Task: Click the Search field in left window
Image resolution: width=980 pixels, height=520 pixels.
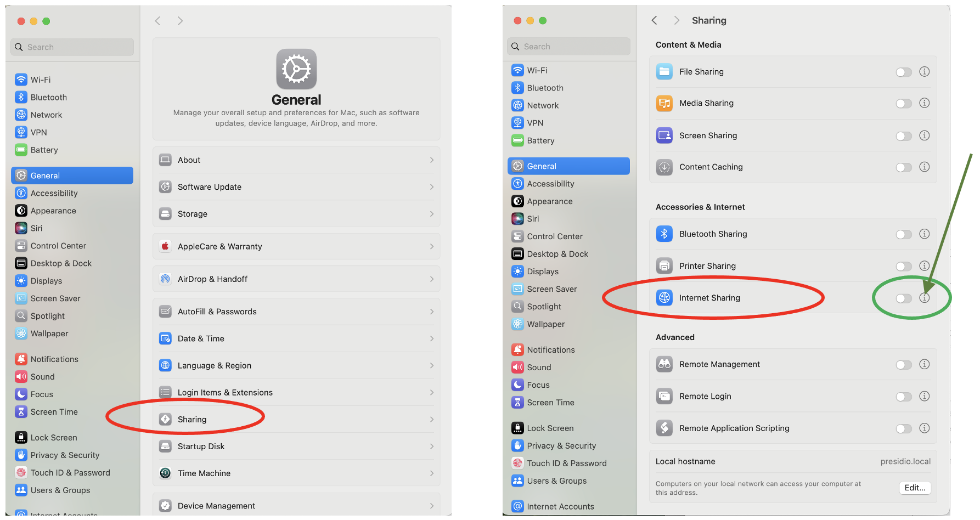Action: tap(72, 47)
